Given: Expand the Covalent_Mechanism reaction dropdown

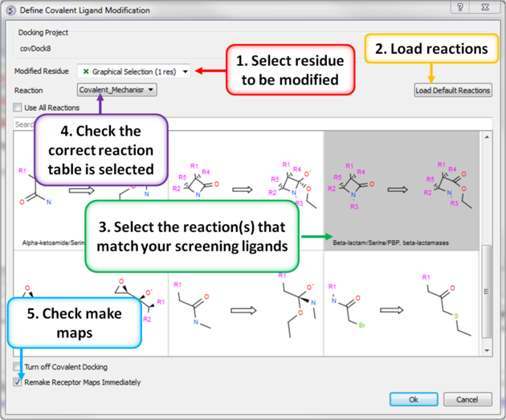Looking at the screenshot, I should (x=117, y=90).
